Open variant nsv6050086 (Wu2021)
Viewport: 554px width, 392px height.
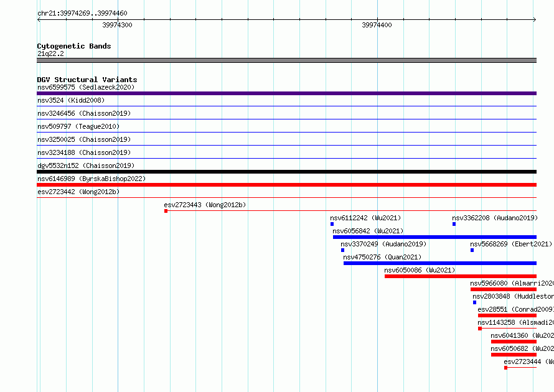click(420, 270)
